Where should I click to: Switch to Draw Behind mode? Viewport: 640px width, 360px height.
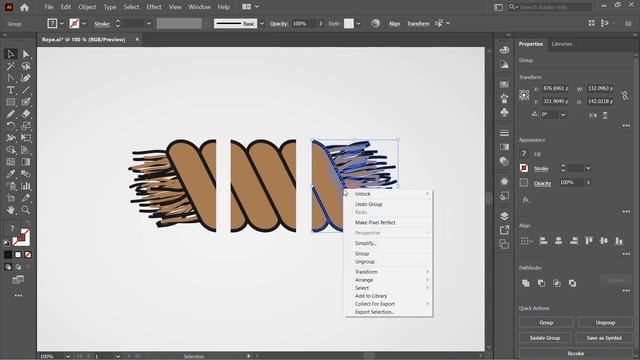tap(18, 267)
